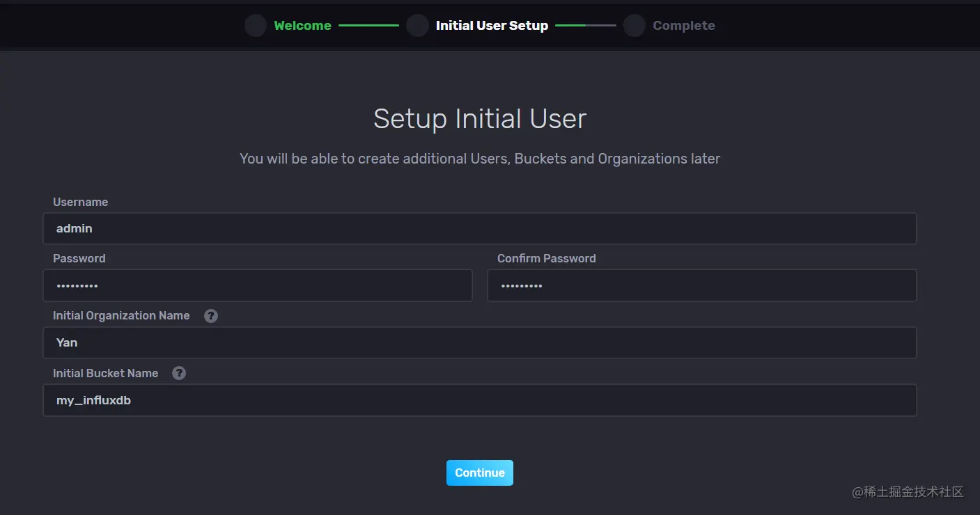Click the Initial User Setup step circle

click(x=417, y=26)
